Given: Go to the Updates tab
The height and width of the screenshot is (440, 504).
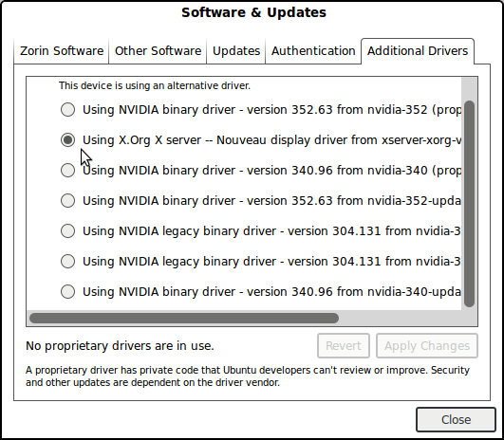Looking at the screenshot, I should click(x=236, y=51).
